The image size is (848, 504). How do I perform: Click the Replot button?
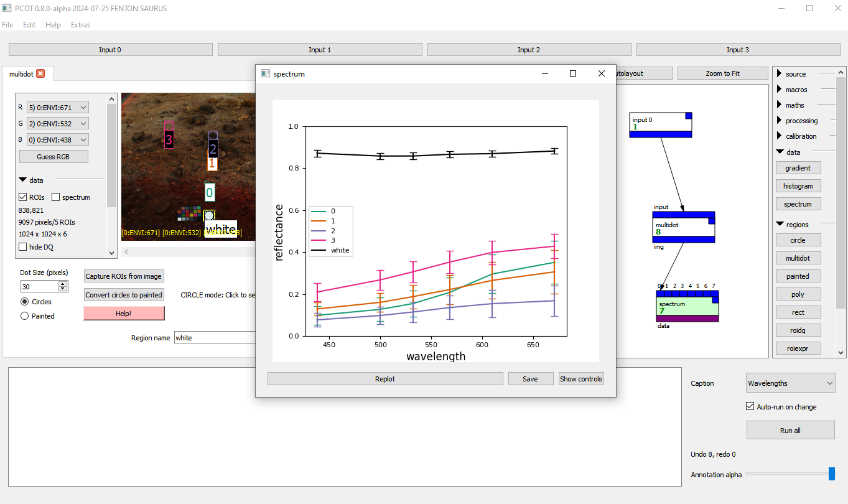click(385, 379)
